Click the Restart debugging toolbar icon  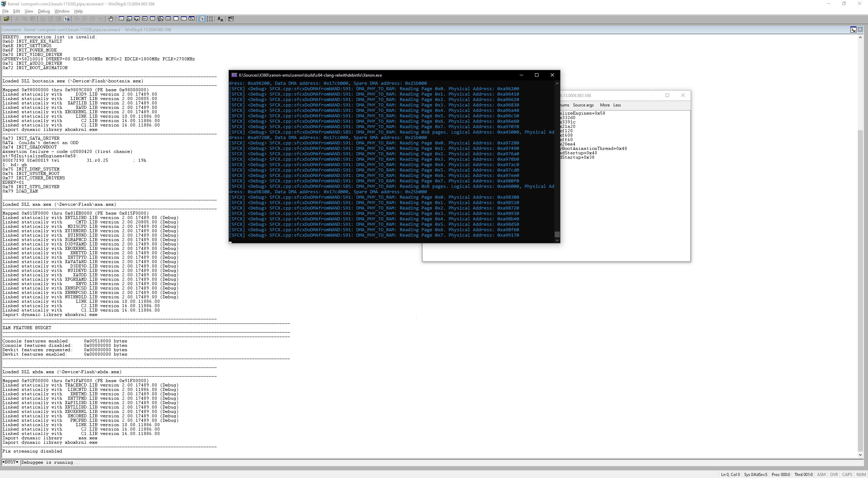coord(51,19)
